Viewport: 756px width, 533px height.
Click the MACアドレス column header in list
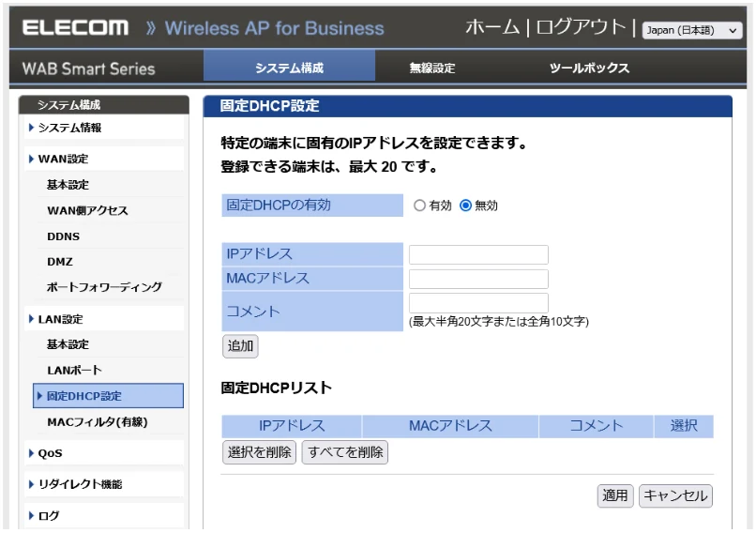(450, 426)
